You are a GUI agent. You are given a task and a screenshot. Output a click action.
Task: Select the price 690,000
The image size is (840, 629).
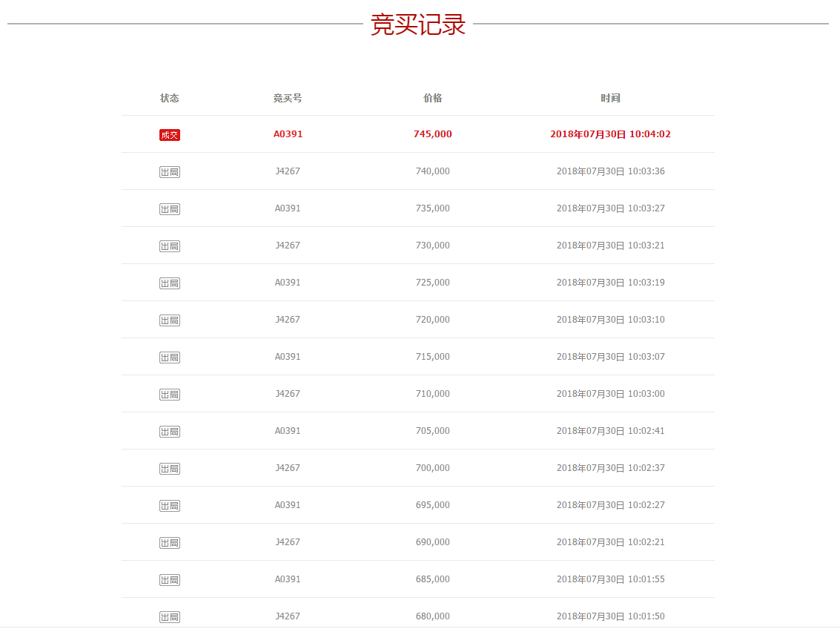pos(432,541)
